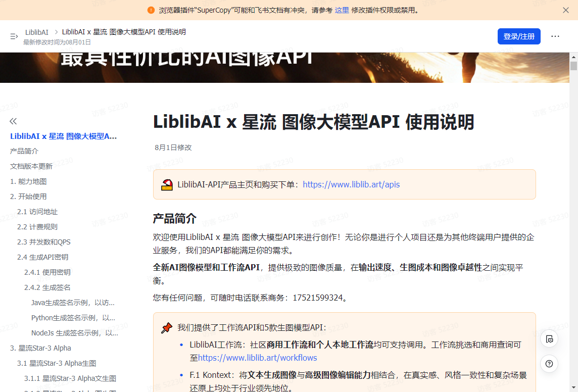578x392 pixels.
Task: Go to '2. 开始使用' outline entry
Action: click(x=28, y=197)
